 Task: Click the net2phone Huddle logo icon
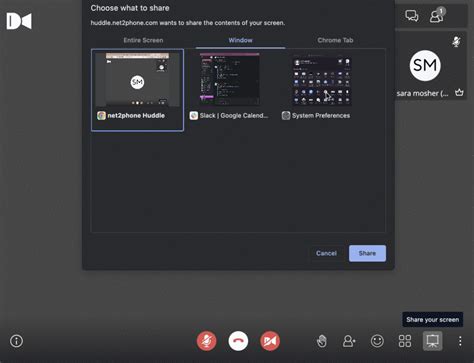pyautogui.click(x=19, y=21)
